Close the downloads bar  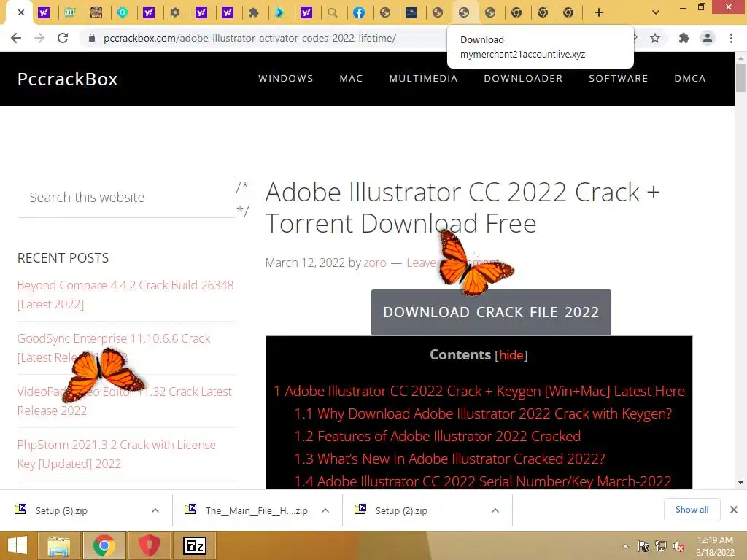coord(734,510)
